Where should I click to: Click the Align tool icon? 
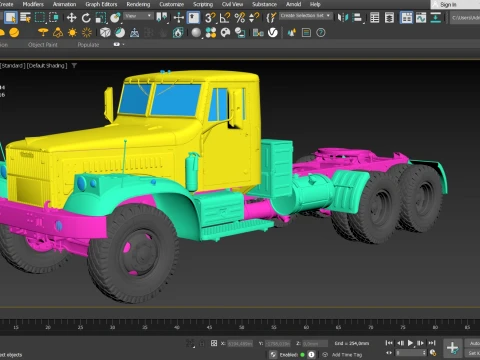[357, 17]
